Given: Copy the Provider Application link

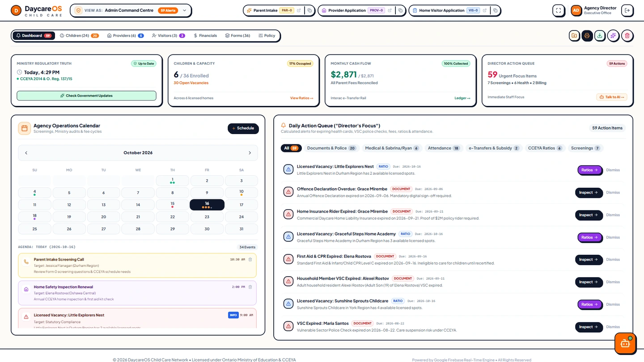Looking at the screenshot, I should [400, 10].
